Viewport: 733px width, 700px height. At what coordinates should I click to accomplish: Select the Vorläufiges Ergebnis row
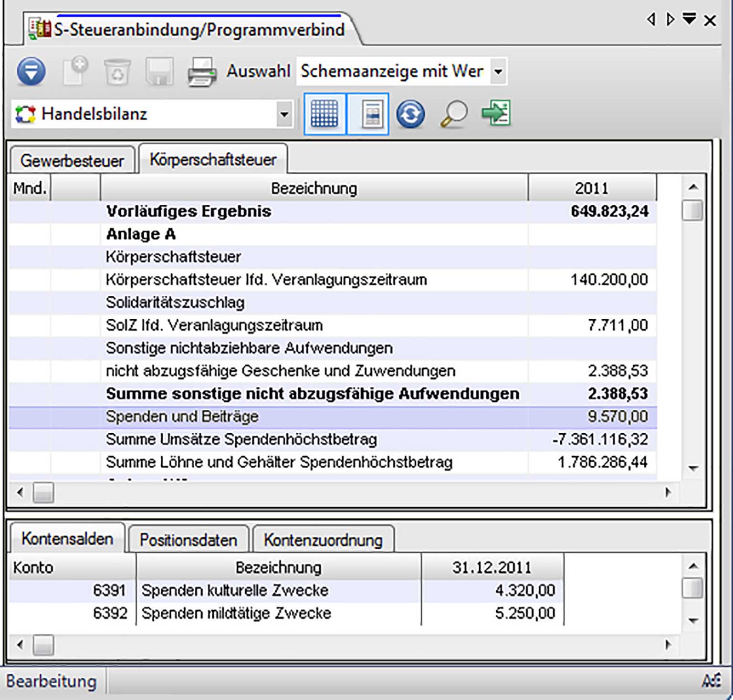click(x=333, y=211)
